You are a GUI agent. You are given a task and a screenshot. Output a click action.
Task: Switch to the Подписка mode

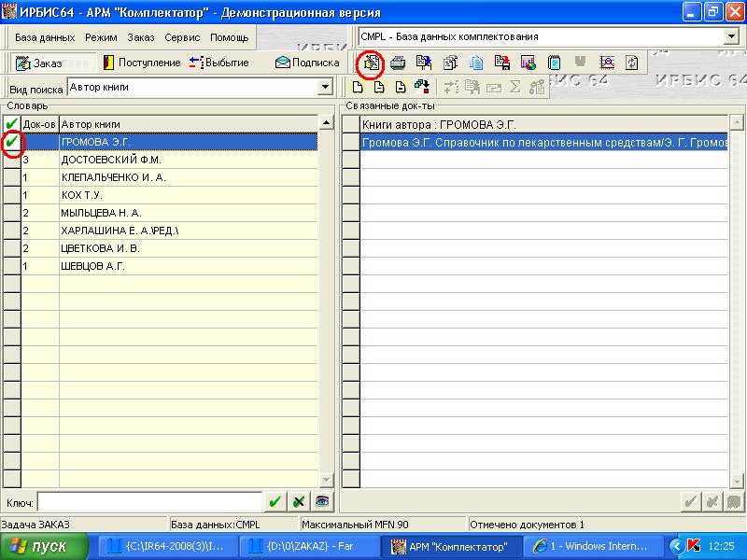[306, 63]
